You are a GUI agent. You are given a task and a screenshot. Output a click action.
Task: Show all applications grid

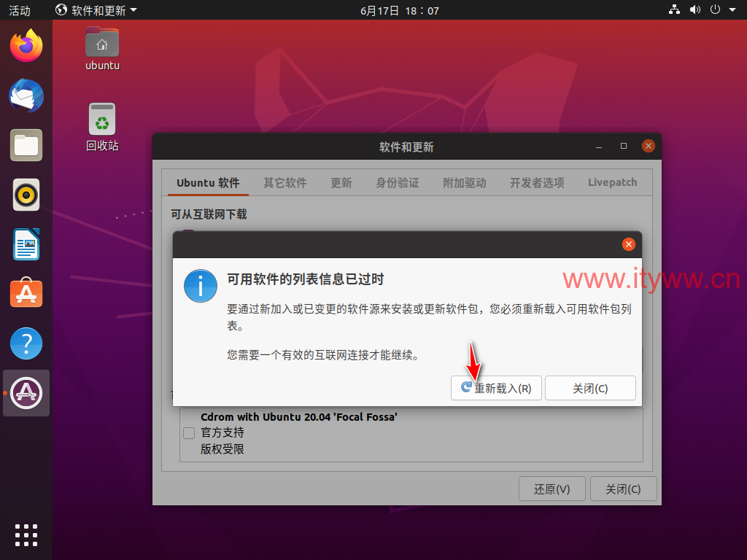tap(26, 535)
